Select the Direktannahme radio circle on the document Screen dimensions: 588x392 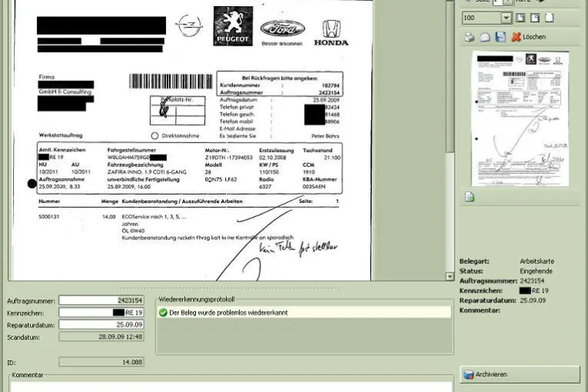[x=154, y=136]
